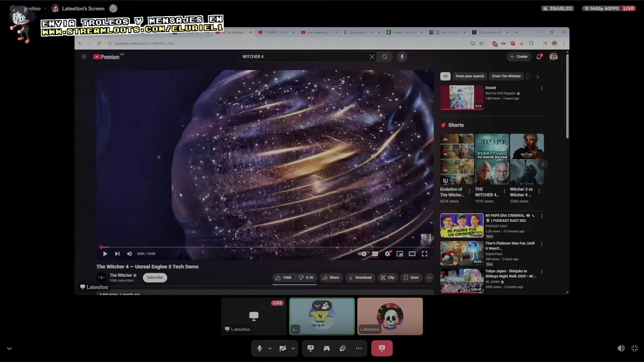Screen dimensions: 644x362
Task: Click the red video progress bar
Action: coord(264,247)
